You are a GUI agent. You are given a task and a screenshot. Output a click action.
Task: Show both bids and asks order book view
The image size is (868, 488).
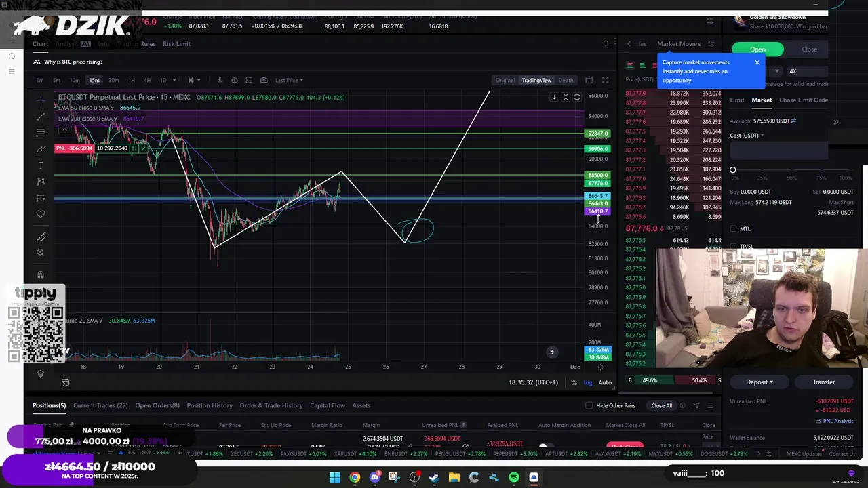click(x=630, y=66)
